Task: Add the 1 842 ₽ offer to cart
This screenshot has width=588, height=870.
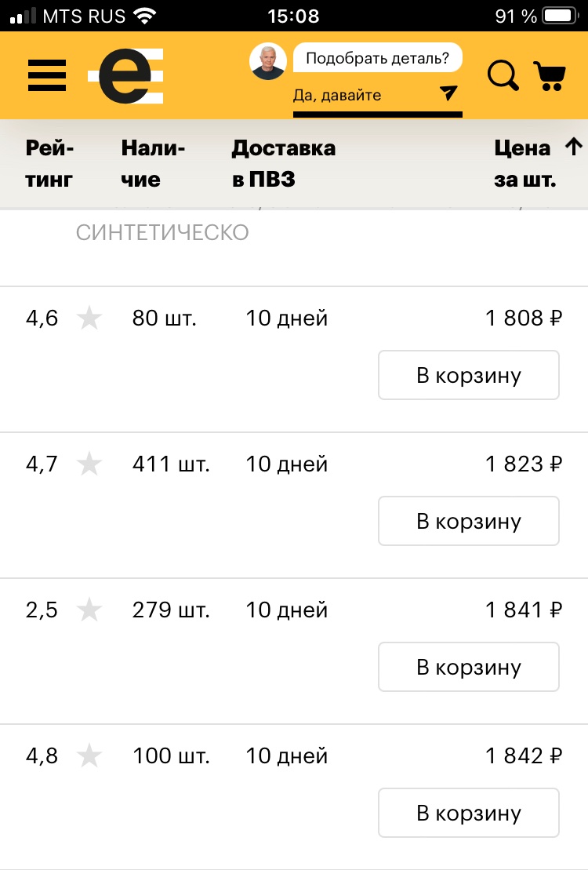Action: [x=469, y=813]
